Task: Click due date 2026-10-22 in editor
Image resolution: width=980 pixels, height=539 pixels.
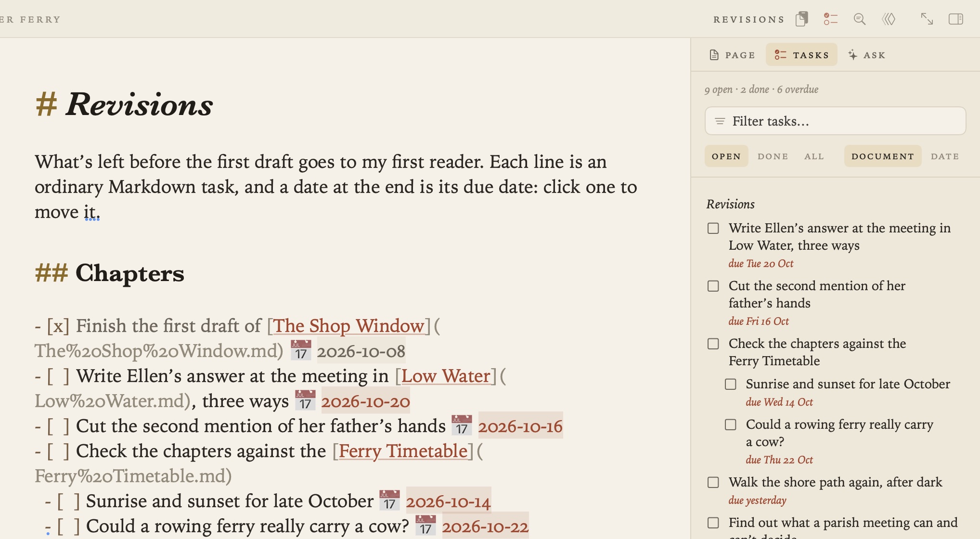Action: click(x=485, y=526)
